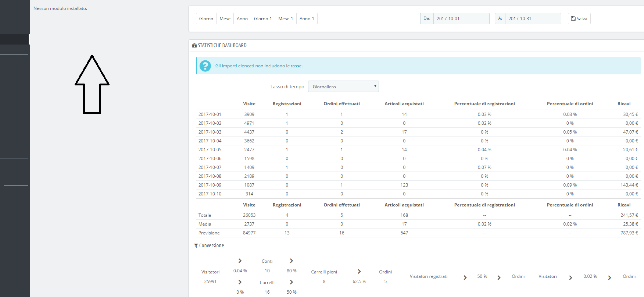
Task: Click the Carrelli pieni label
Action: click(324, 272)
